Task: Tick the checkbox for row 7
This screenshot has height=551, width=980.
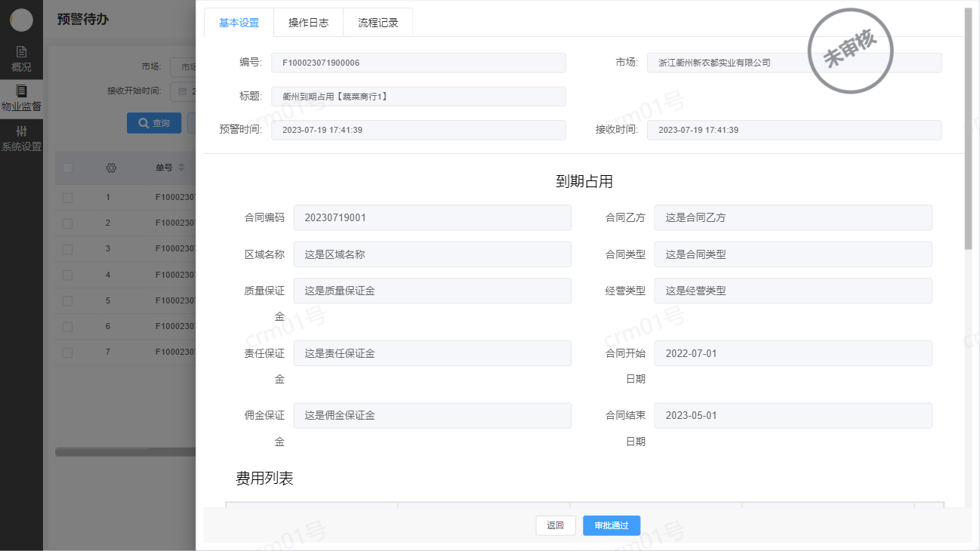Action: 67,352
